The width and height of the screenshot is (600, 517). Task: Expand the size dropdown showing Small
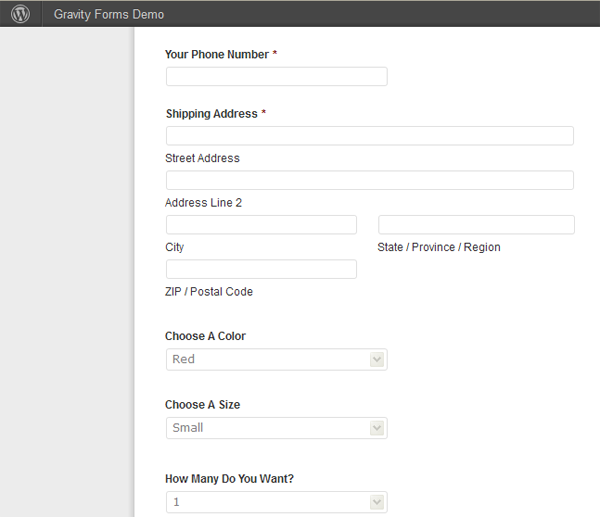[276, 428]
